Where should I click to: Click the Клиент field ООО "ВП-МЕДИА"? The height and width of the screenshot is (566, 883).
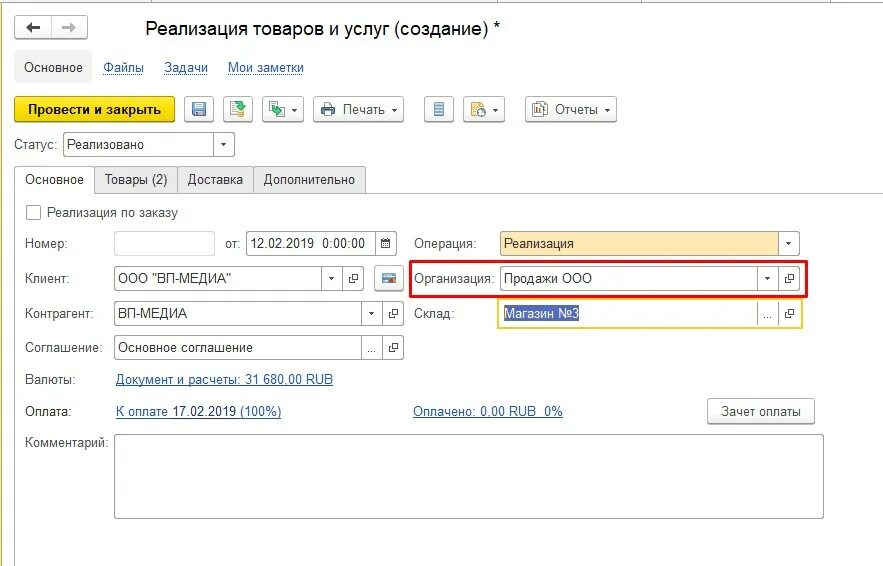218,278
